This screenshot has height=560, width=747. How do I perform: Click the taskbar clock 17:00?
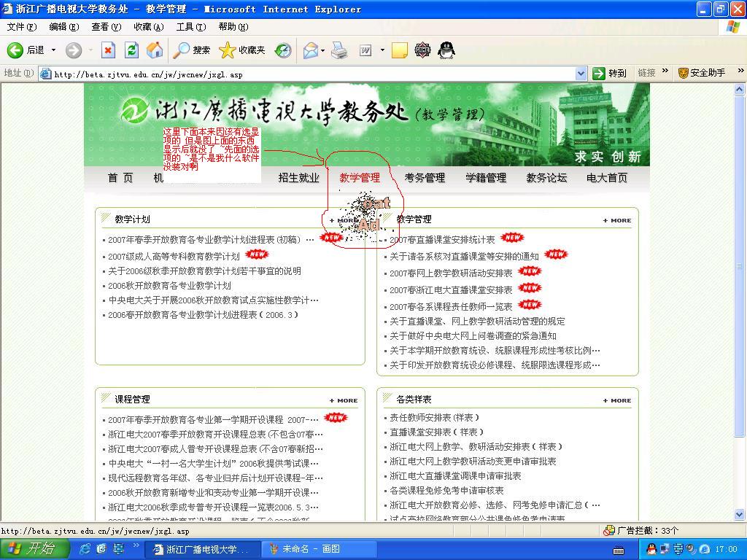coord(727,550)
